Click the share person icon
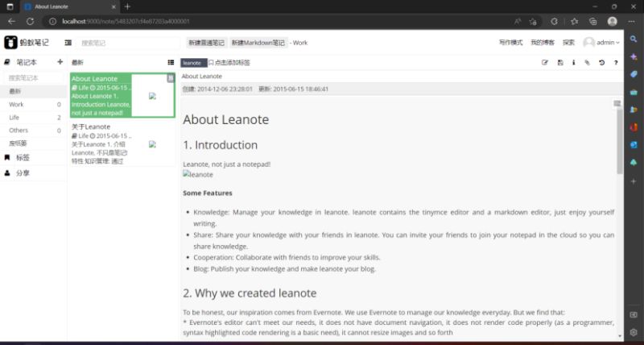The width and height of the screenshot is (644, 345). [x=7, y=173]
